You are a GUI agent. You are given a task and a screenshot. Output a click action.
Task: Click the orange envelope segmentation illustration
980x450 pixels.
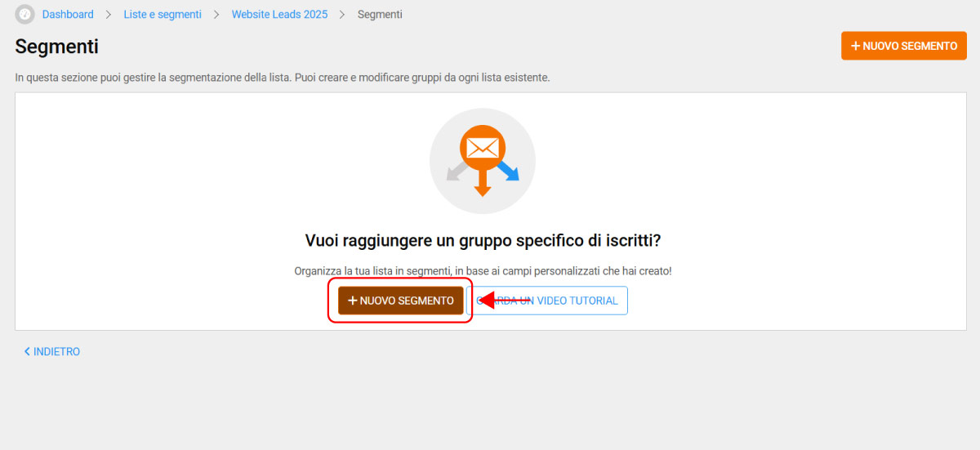pyautogui.click(x=483, y=161)
